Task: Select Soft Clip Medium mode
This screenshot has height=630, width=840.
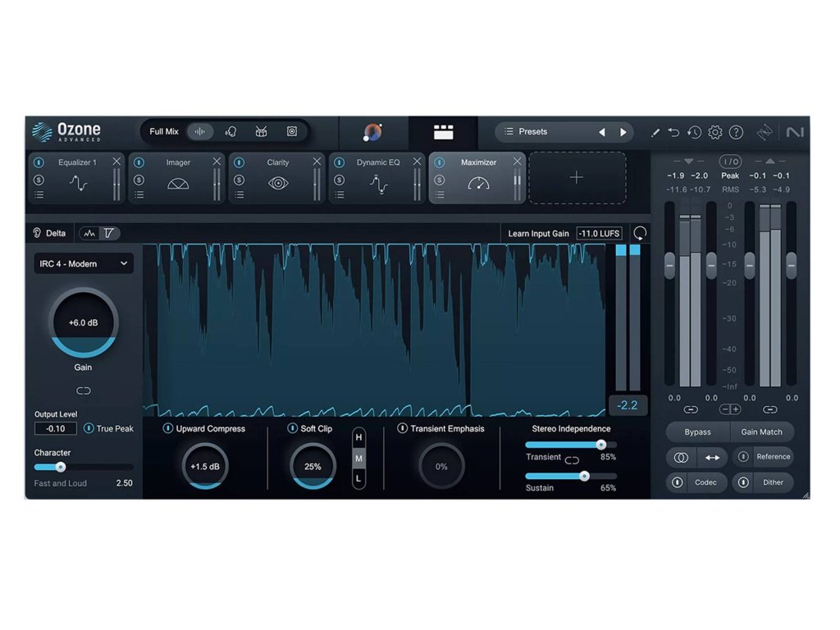Action: click(x=359, y=459)
